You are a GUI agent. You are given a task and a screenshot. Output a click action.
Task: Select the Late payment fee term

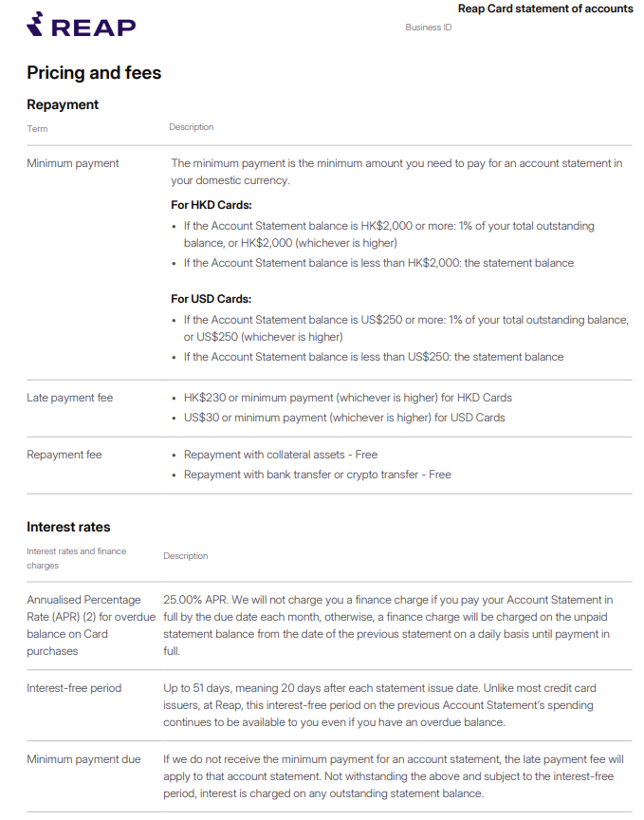[69, 398]
